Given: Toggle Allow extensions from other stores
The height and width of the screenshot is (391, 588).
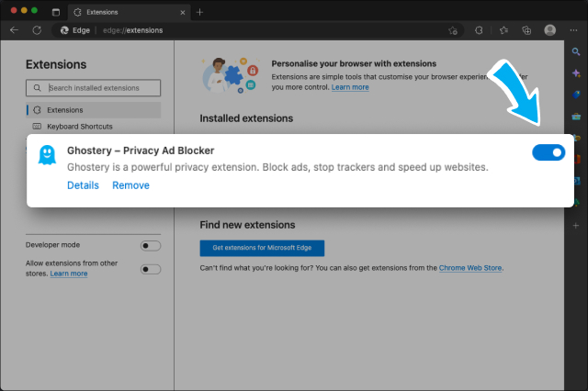Looking at the screenshot, I should 150,269.
